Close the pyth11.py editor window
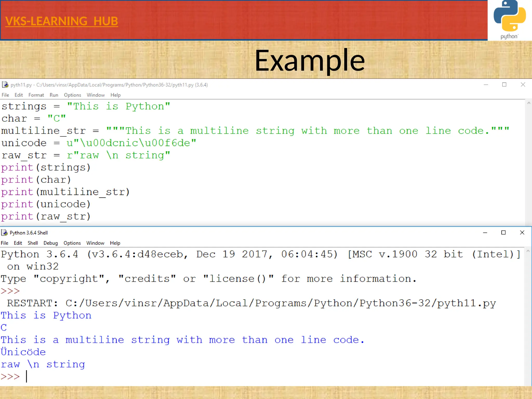The image size is (532, 399). pos(523,85)
